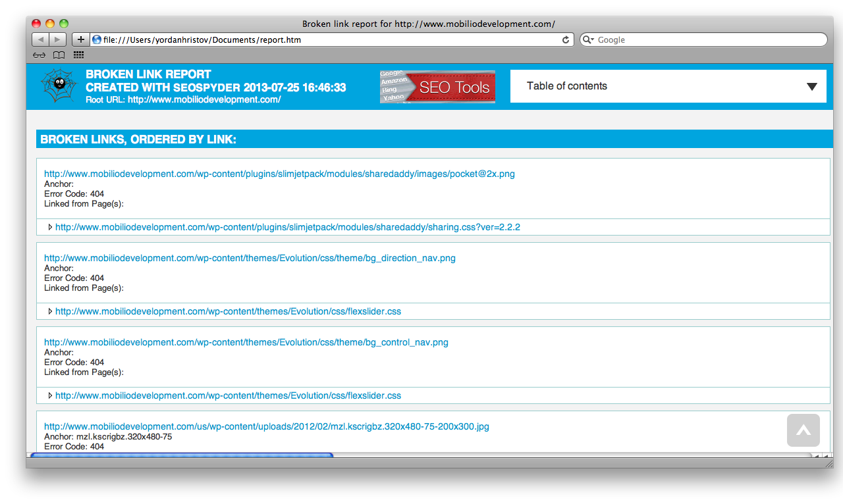Screen dimensions: 843x504
Task: Click the BROKEN LINK REPORT header title
Action: pos(148,74)
